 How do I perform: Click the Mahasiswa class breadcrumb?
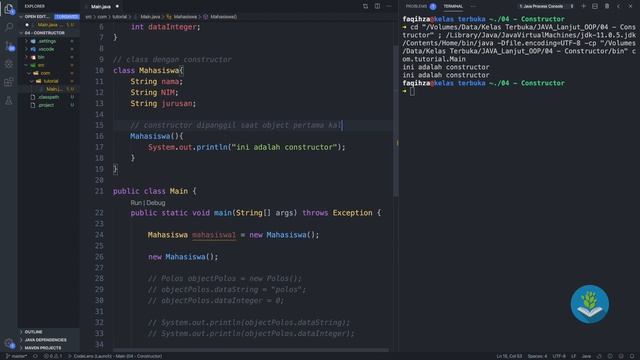pos(185,17)
